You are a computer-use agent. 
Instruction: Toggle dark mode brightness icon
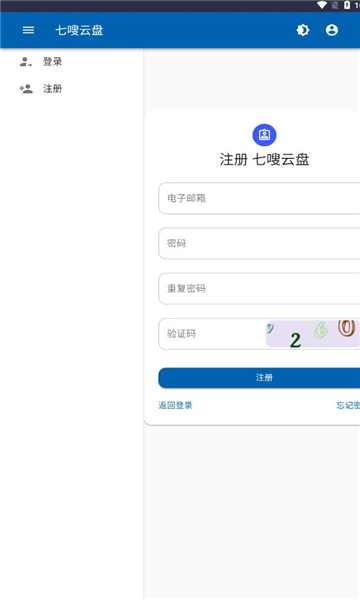point(303,30)
